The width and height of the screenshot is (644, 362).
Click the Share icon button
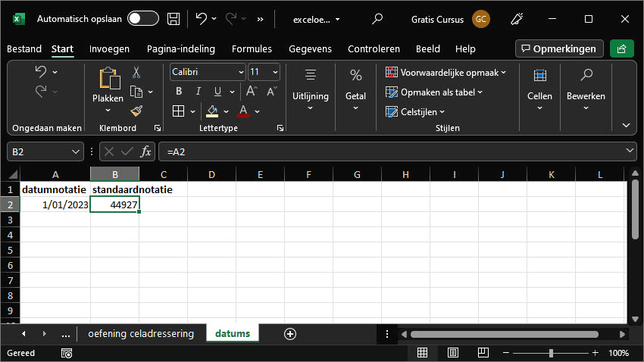pos(622,48)
